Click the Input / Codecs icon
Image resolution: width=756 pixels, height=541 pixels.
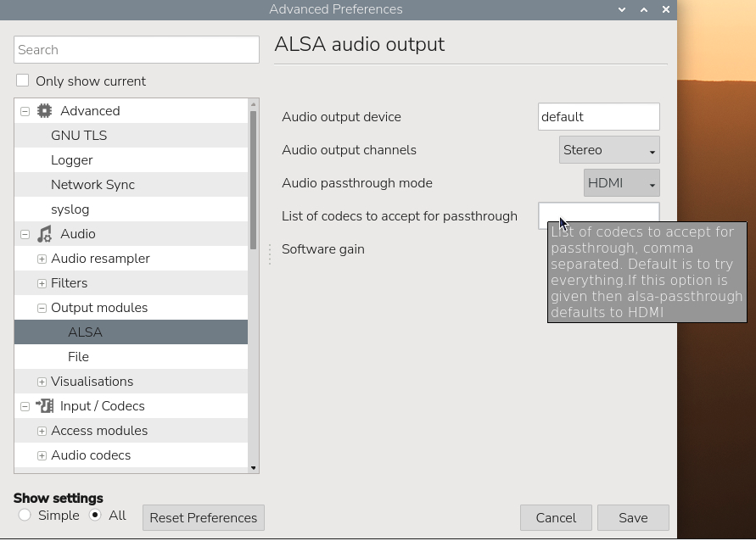click(x=45, y=406)
